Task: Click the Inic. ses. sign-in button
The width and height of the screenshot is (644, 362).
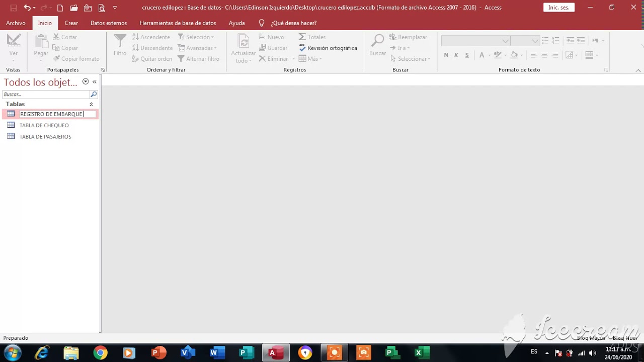Action: [559, 8]
